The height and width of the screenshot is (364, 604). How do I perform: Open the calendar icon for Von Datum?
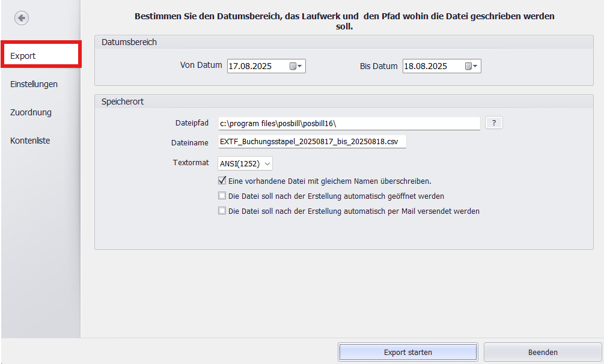coord(293,66)
